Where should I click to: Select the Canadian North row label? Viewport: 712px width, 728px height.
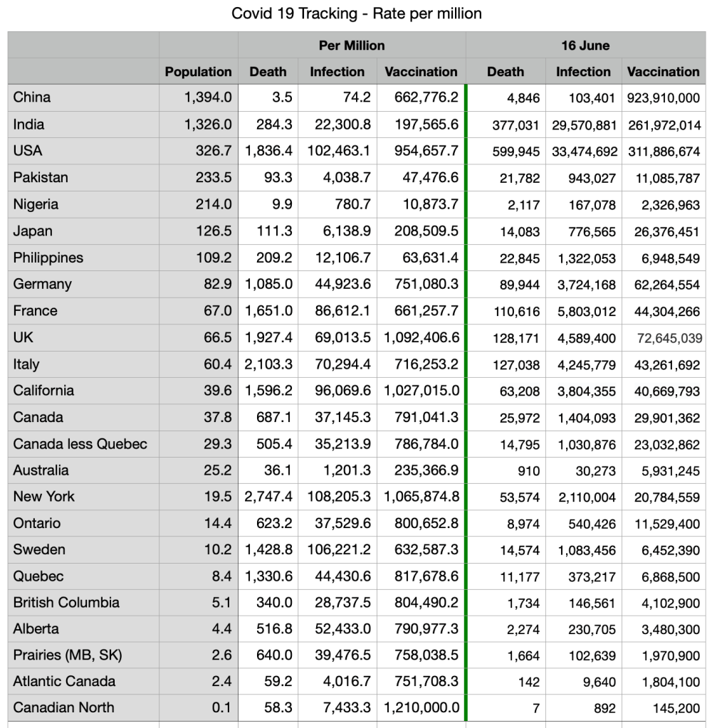coord(63,708)
